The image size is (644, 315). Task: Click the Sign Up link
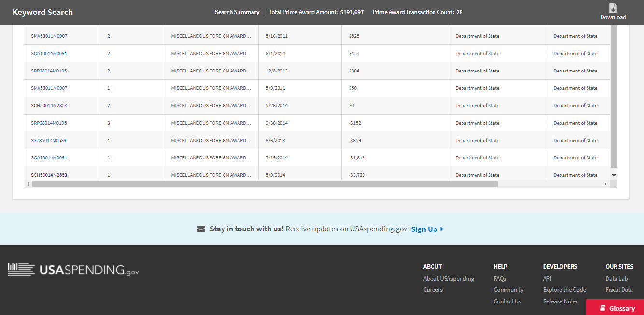pyautogui.click(x=427, y=229)
